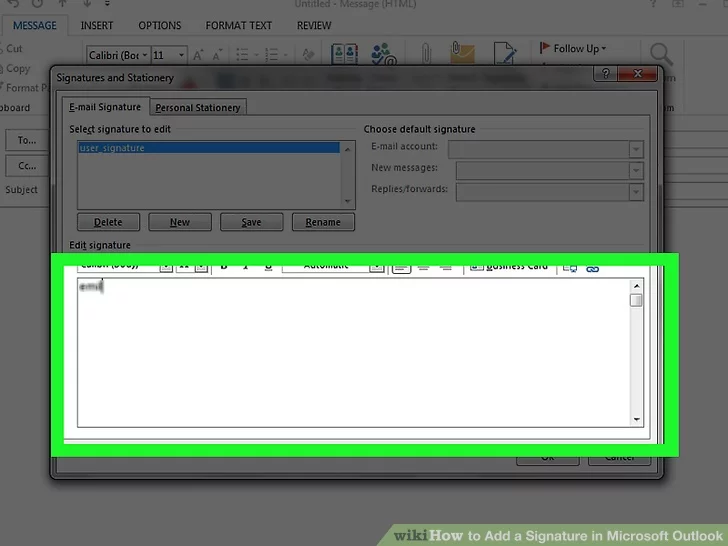The image size is (728, 546).
Task: Click the Signature pen icon in ribbon
Action: [x=505, y=53]
